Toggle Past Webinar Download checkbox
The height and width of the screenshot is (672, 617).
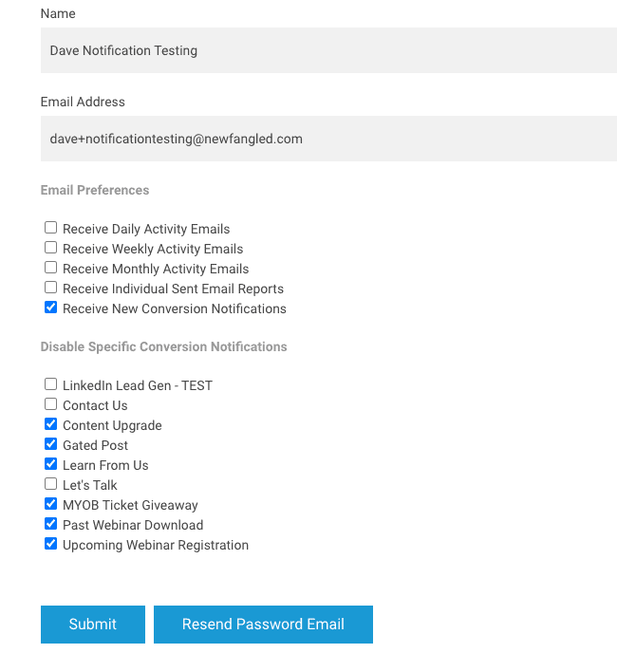tap(50, 524)
